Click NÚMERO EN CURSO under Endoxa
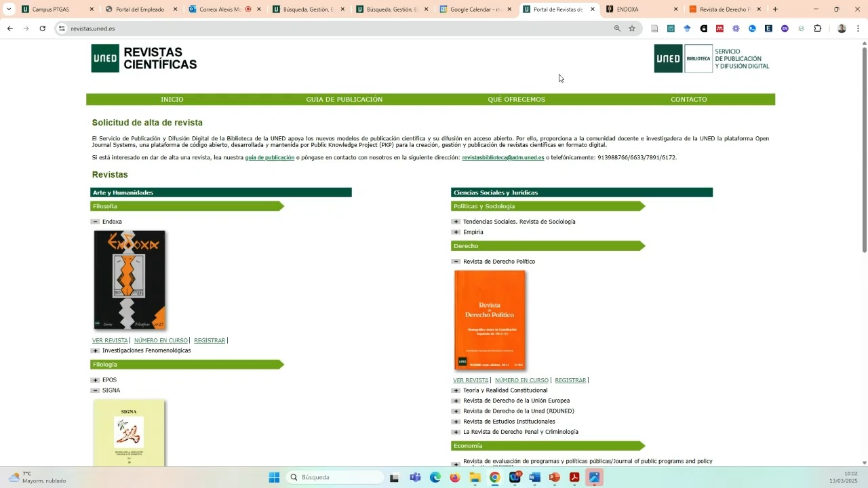This screenshot has height=488, width=868. [161, 341]
